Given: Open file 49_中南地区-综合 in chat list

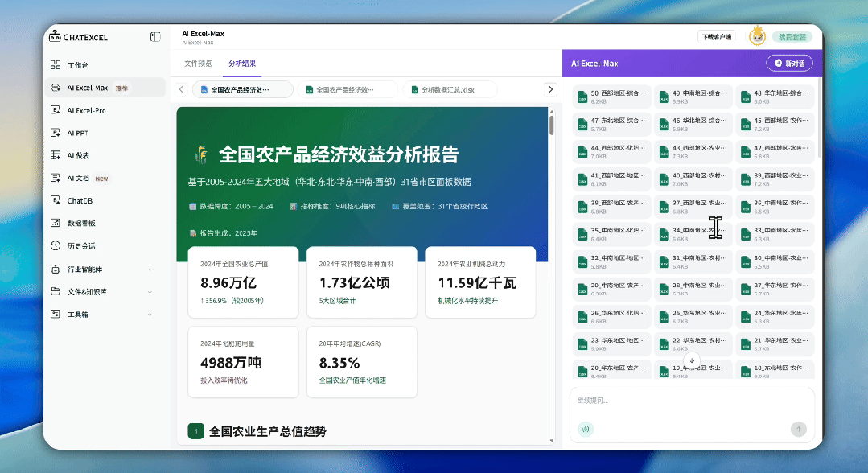Looking at the screenshot, I should (x=693, y=97).
